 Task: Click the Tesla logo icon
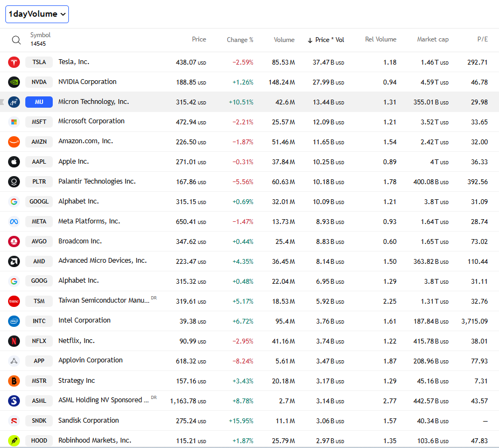(x=14, y=62)
